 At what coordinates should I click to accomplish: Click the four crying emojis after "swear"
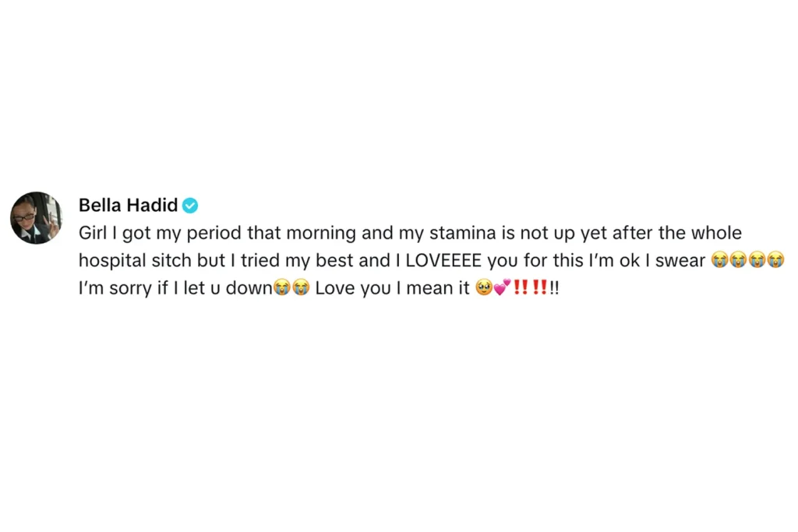click(747, 260)
